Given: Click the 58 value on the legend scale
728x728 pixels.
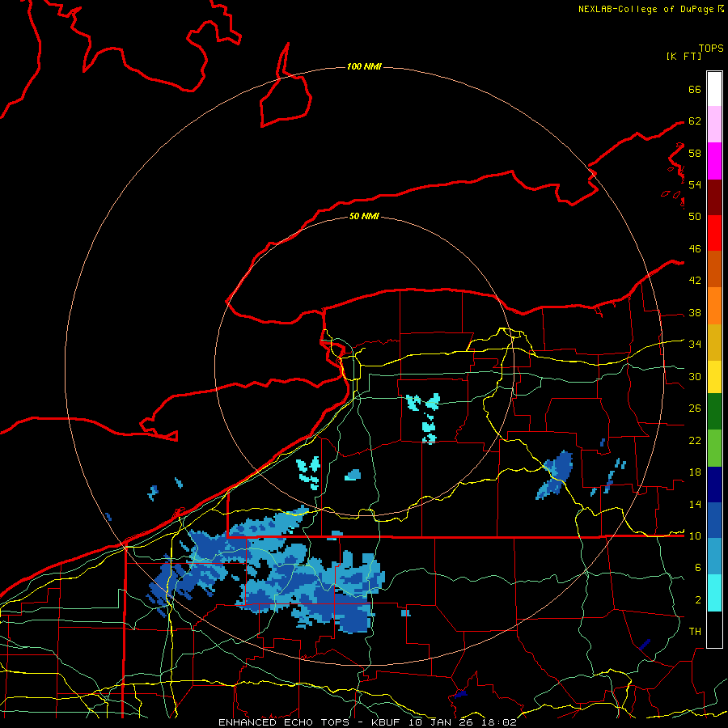Looking at the screenshot, I should point(695,153).
